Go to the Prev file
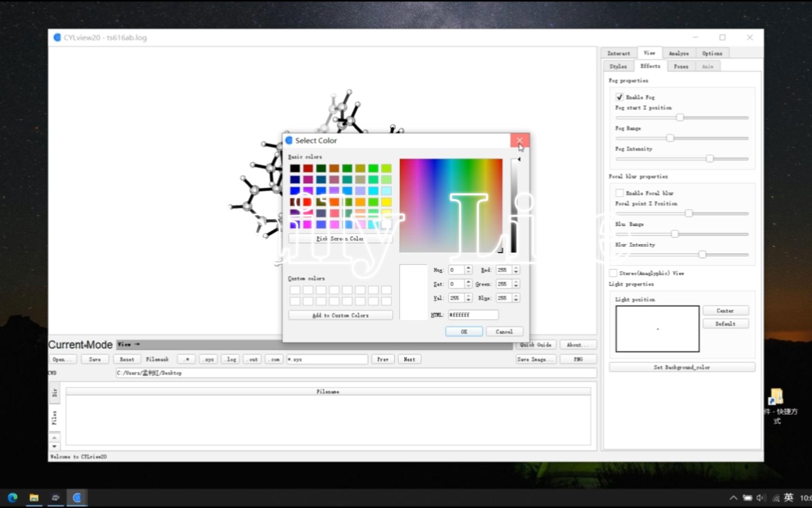This screenshot has height=508, width=812. (383, 359)
